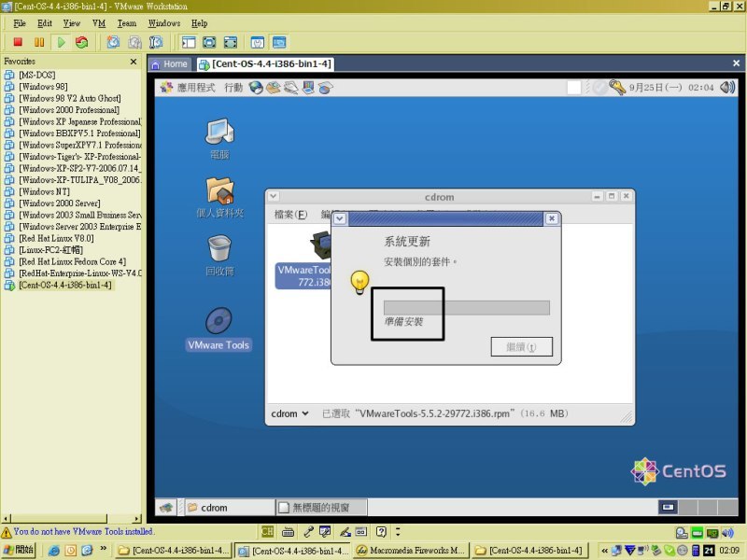Click the Windows 開始 Start button
Image resolution: width=747 pixels, height=560 pixels.
18,550
